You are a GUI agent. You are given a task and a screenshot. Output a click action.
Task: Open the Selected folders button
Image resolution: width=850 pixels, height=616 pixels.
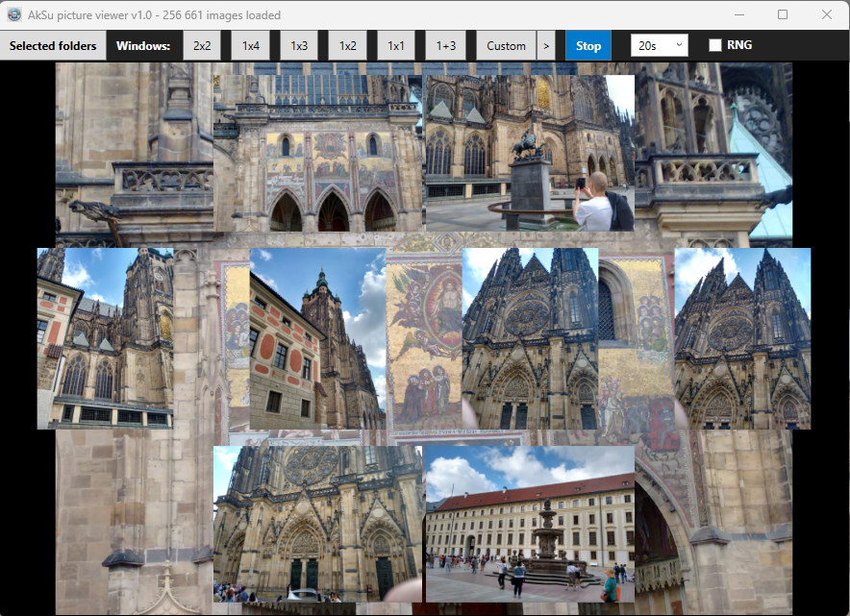tap(53, 45)
